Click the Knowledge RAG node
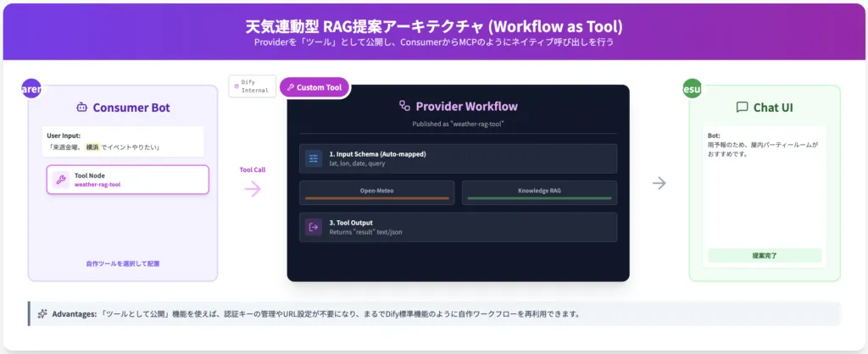Screen dimensions: 868x354 click(x=539, y=192)
